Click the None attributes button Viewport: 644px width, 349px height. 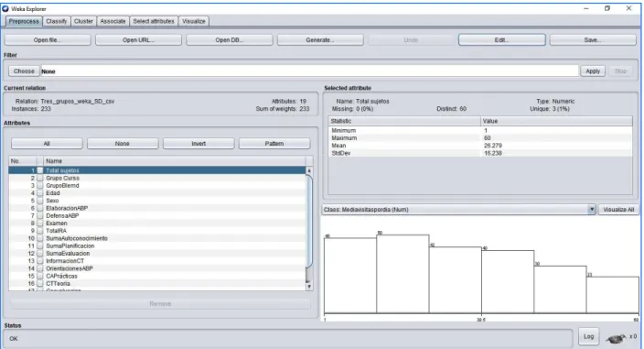coord(123,144)
